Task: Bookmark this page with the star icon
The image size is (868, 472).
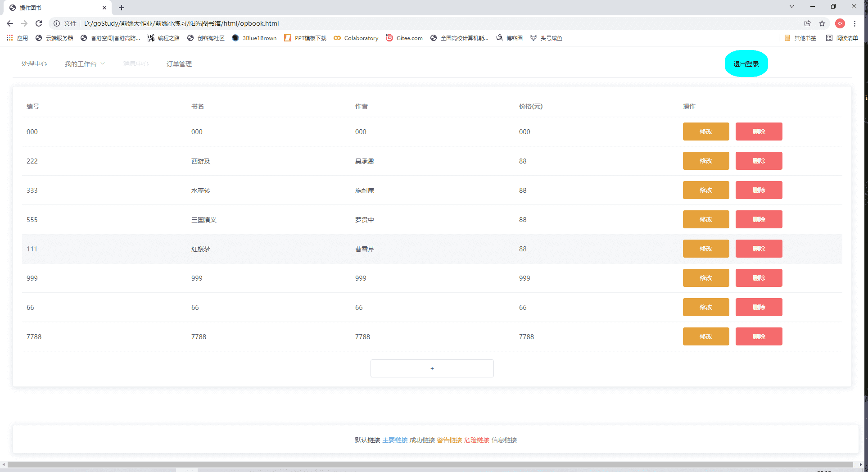Action: (x=822, y=23)
